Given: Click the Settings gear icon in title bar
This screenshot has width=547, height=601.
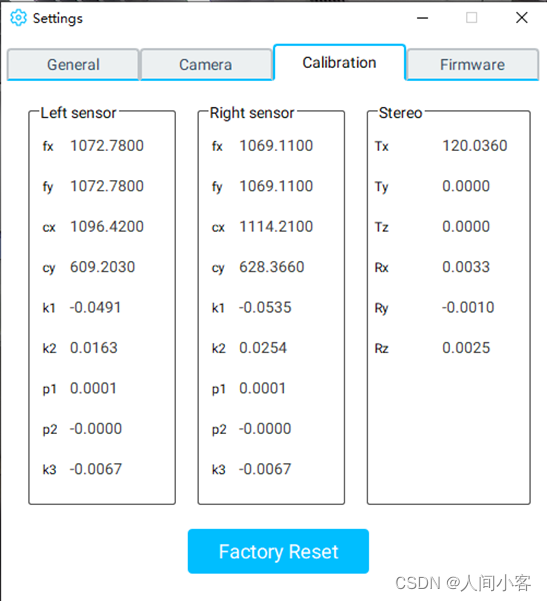Looking at the screenshot, I should point(18,18).
